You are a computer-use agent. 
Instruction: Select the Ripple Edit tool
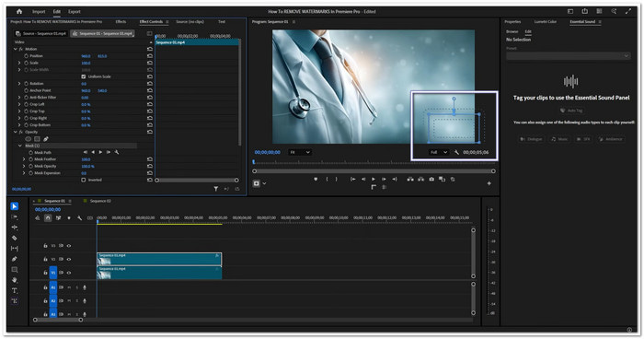[x=15, y=228]
